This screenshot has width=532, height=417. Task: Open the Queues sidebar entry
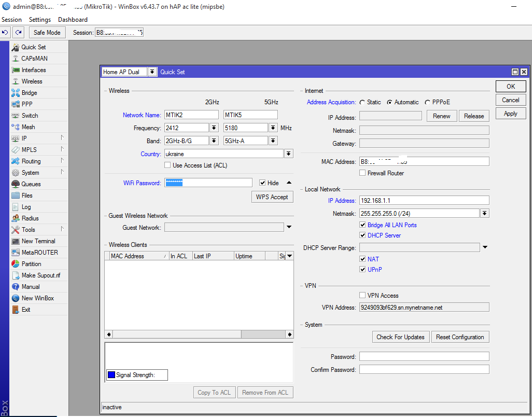[x=39, y=184]
